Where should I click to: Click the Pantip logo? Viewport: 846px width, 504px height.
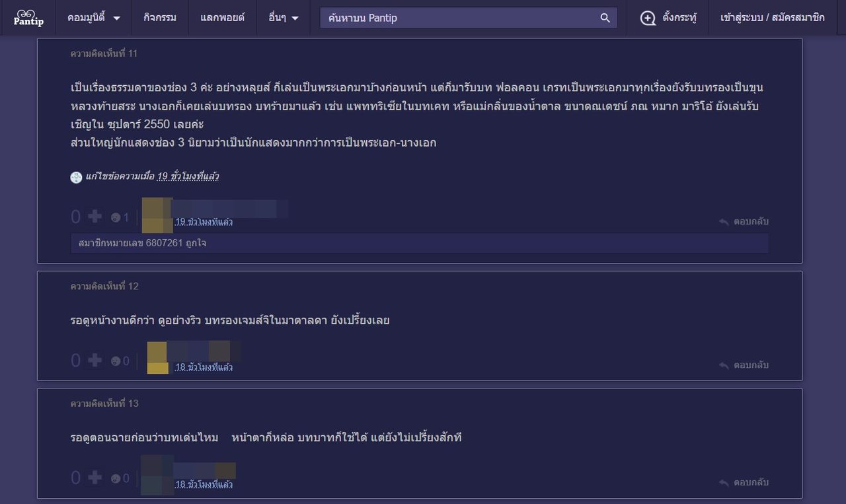(x=28, y=18)
